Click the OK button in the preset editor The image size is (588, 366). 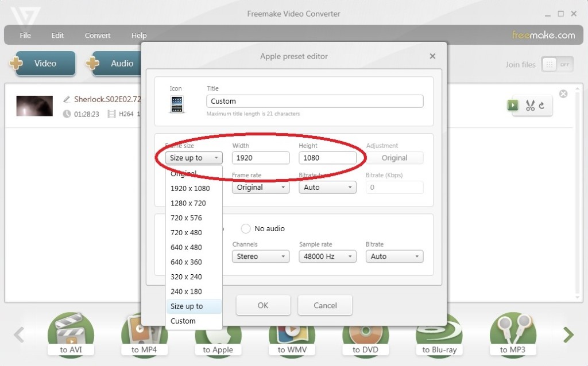(x=263, y=305)
